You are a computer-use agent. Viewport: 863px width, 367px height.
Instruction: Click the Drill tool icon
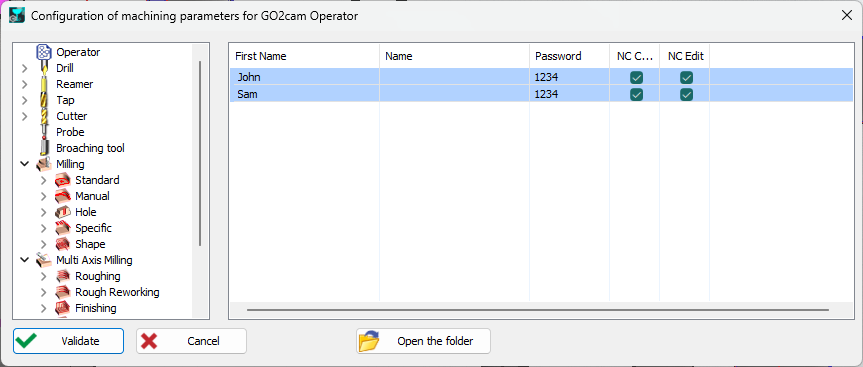point(44,68)
